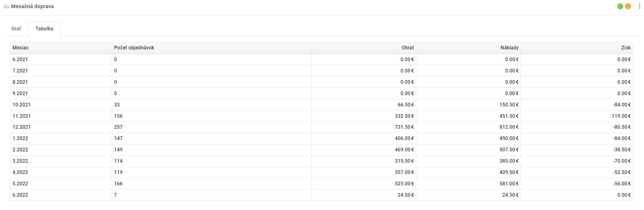Select the -119.00 € profit cell
Screen dimensions: 644x210
[620, 116]
